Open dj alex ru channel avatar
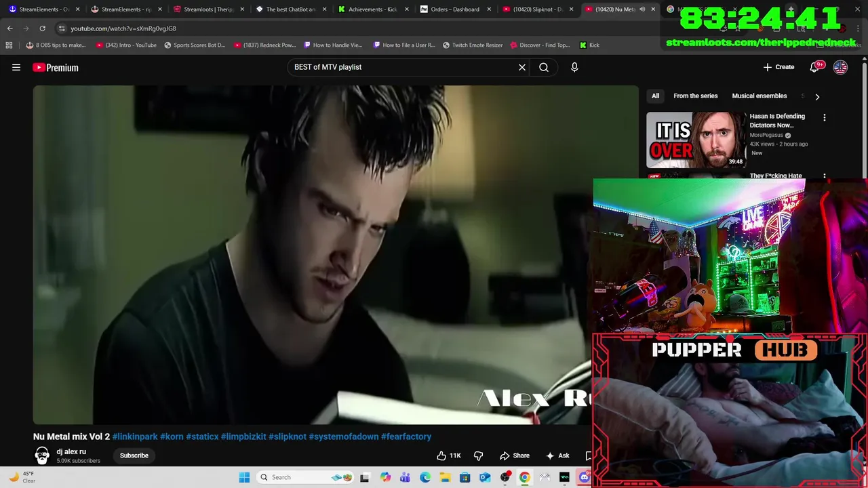This screenshot has width=868, height=488. coord(42,455)
